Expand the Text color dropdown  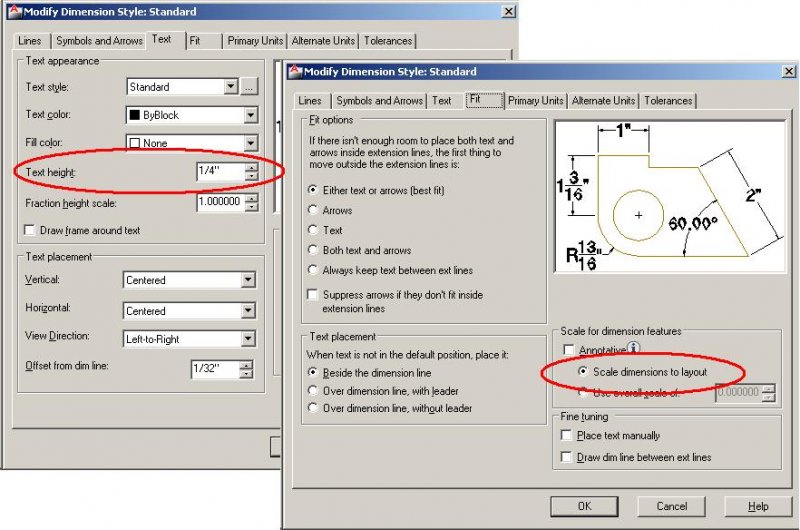(251, 115)
